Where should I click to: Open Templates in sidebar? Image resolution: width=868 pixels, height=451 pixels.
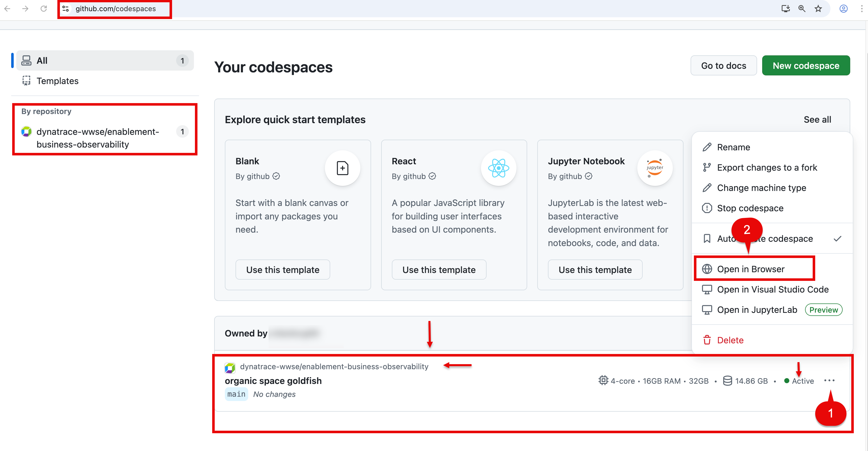[105, 81]
